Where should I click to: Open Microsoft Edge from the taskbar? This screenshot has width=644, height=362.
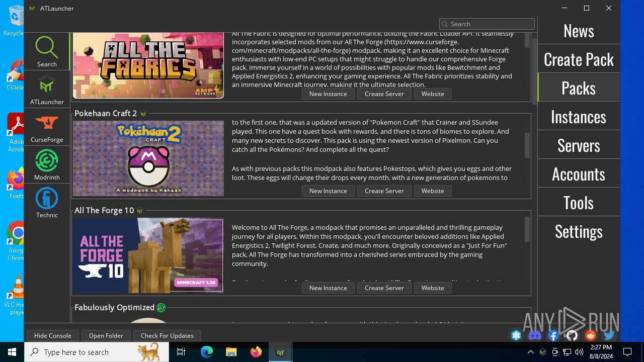(x=207, y=352)
